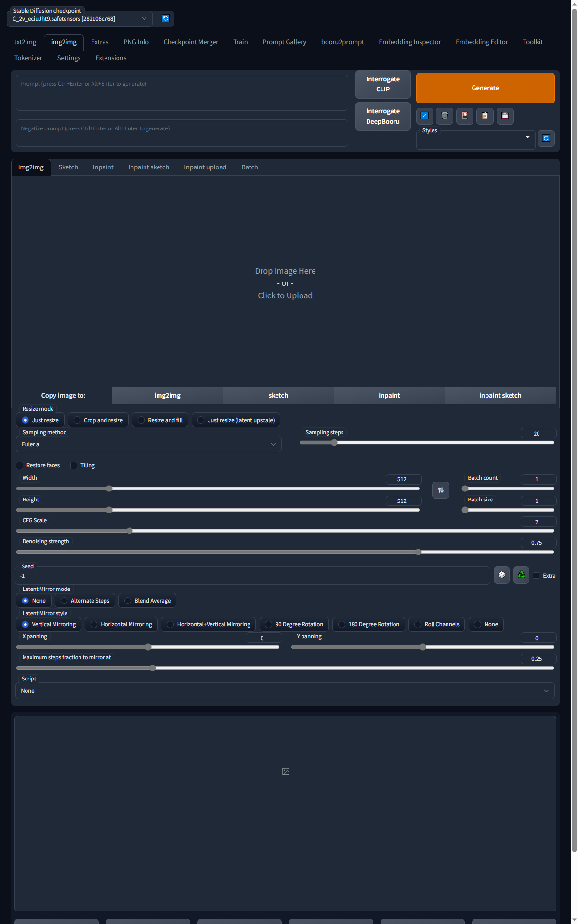Click the Batch count value box
The image size is (578, 924).
point(539,479)
